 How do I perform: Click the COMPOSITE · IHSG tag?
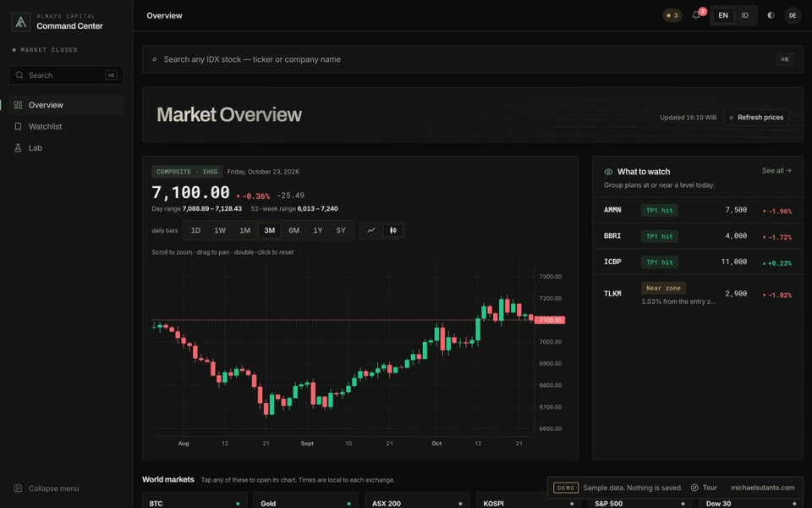pos(188,172)
